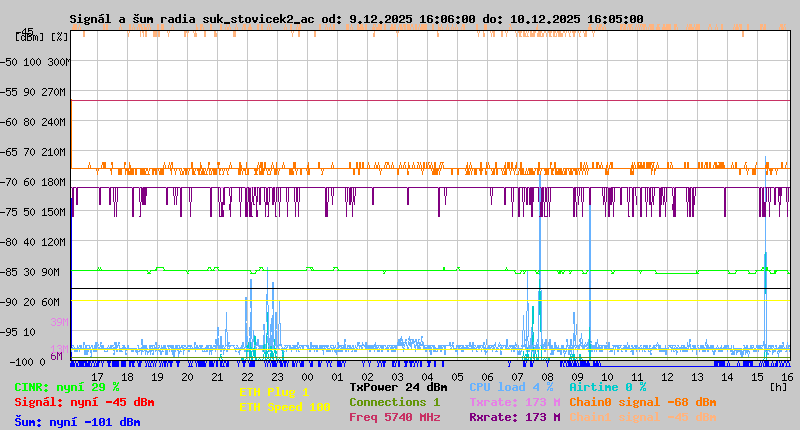800x430 pixels.
Task: Click the 'TxPower 24 dBm' legend label
Action: click(398, 388)
